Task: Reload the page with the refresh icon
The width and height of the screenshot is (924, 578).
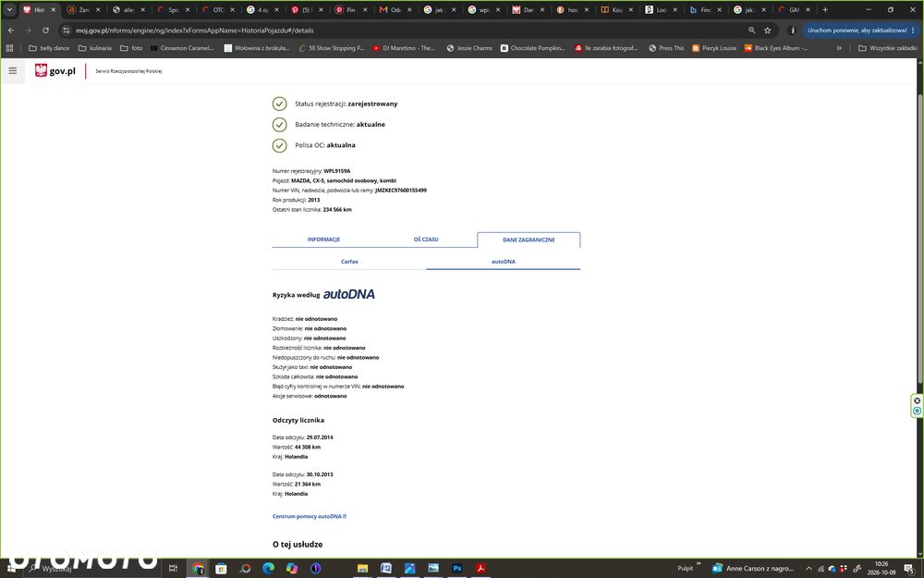Action: (45, 31)
